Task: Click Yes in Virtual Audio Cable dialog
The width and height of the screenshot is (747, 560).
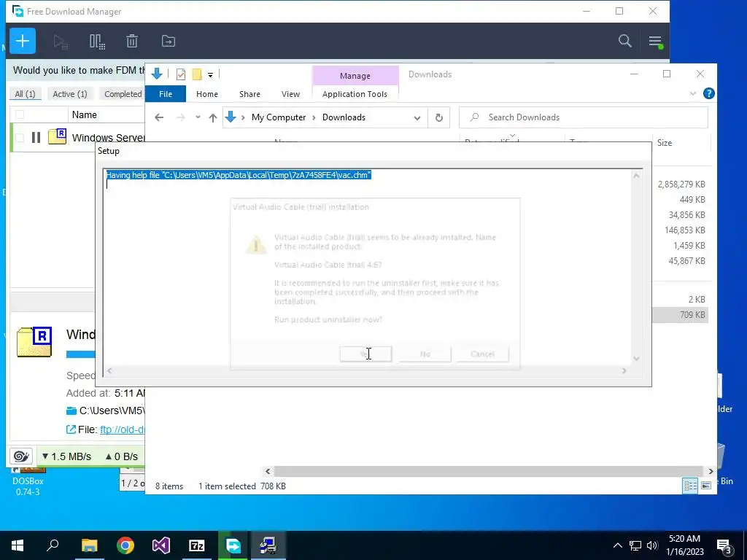Action: coord(365,354)
